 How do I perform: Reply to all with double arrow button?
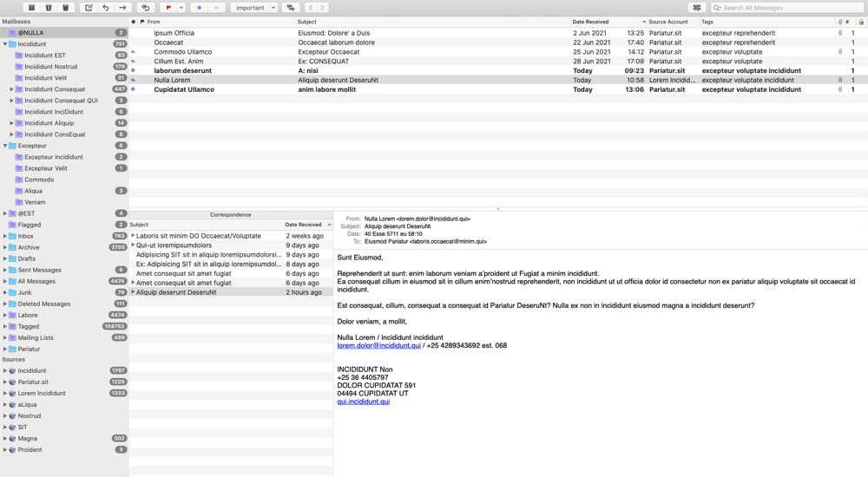(146, 8)
